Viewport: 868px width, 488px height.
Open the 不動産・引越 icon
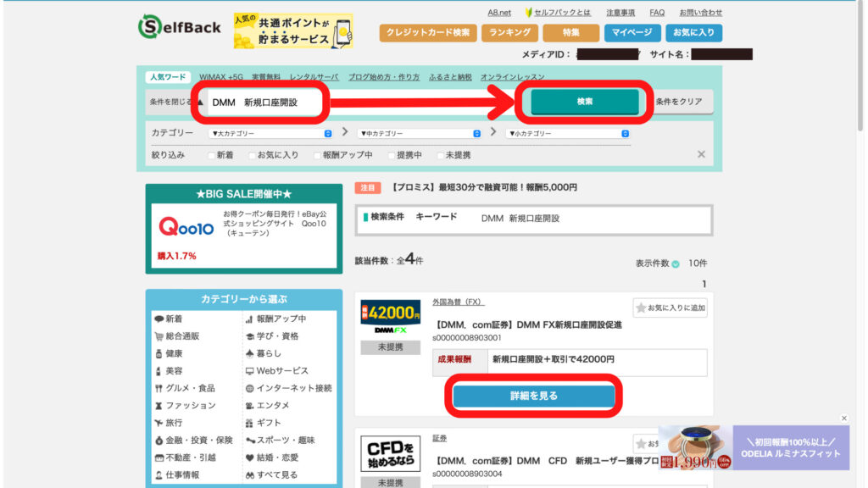pyautogui.click(x=159, y=457)
